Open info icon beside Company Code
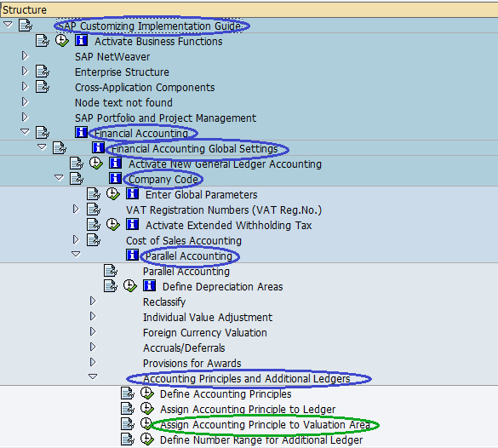Viewport: 498px width, 448px height. 115,179
